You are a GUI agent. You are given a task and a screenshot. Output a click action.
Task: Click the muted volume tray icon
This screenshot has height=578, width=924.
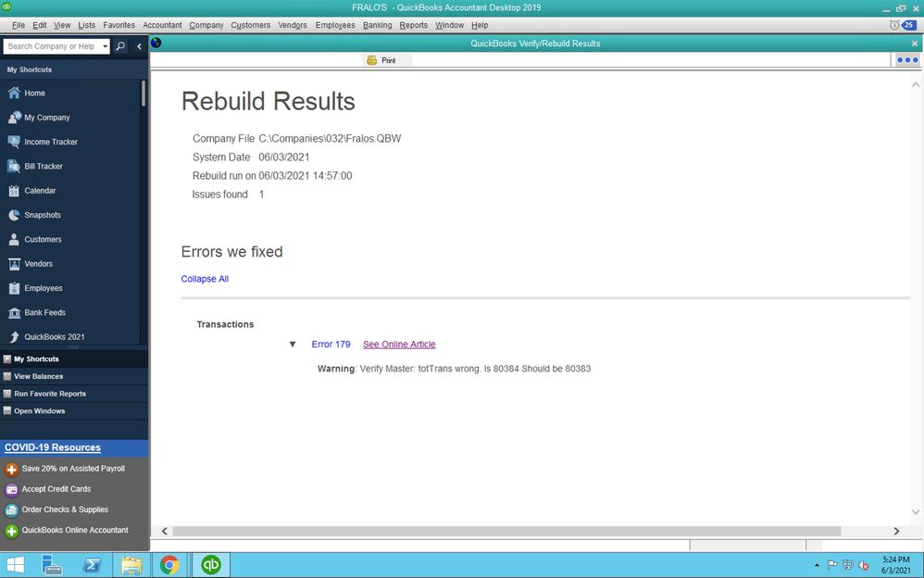(863, 565)
